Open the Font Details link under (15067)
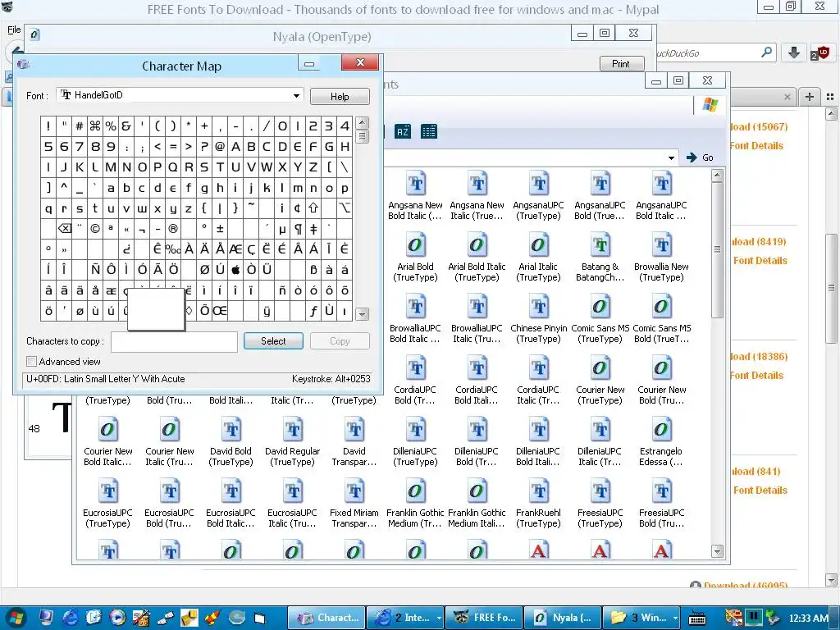The width and height of the screenshot is (840, 630). tap(756, 146)
